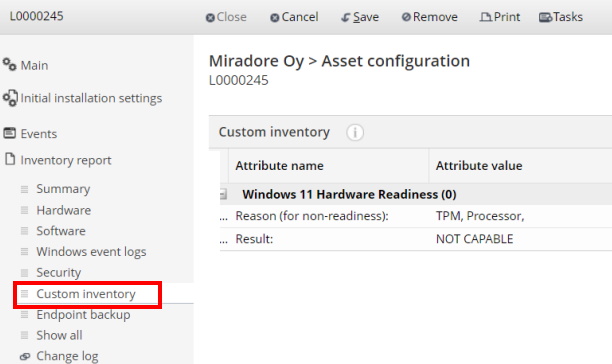Click the Events list icon
612x364 pixels.
(x=10, y=133)
